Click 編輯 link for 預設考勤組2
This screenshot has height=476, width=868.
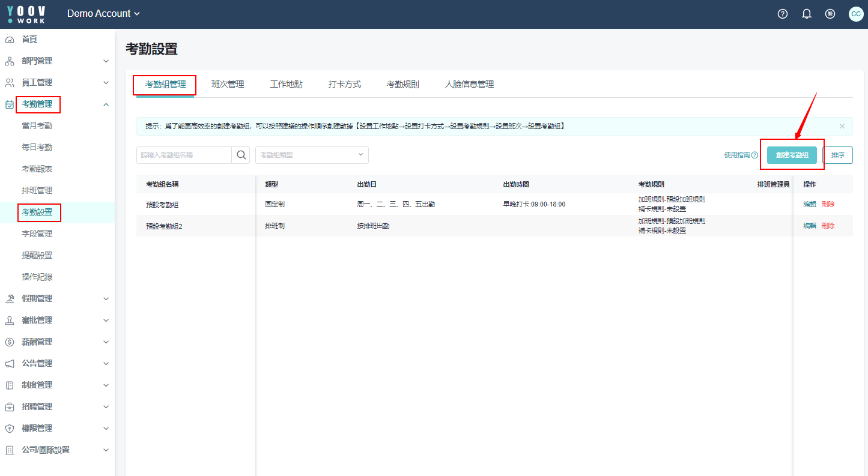[810, 226]
